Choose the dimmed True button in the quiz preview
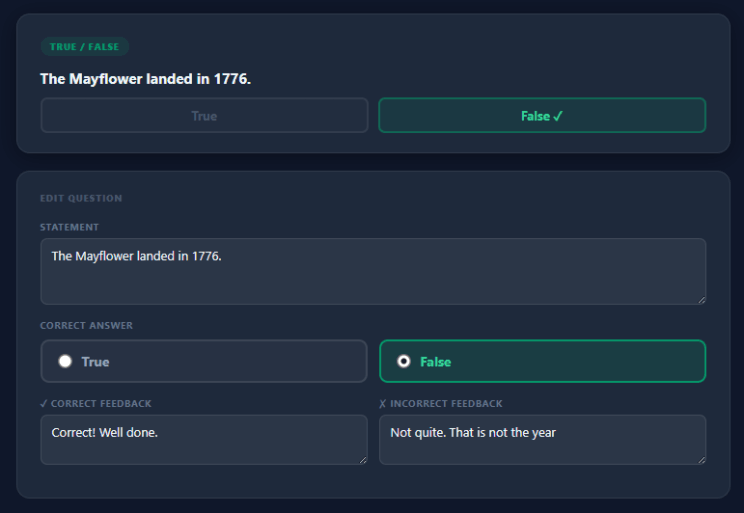This screenshot has width=744, height=513. click(204, 116)
